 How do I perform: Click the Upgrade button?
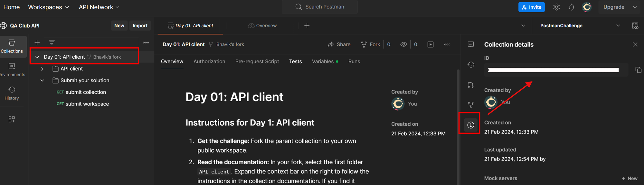pos(614,7)
